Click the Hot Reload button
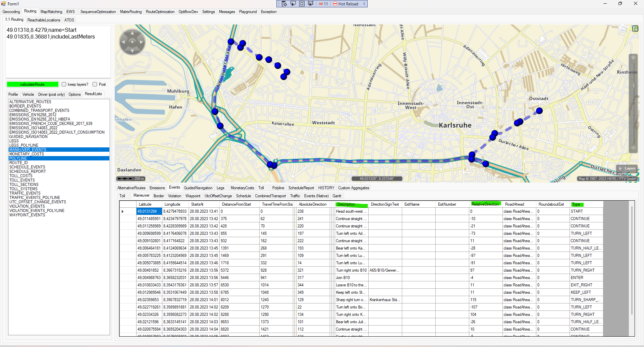This screenshot has width=644, height=347. [345, 4]
